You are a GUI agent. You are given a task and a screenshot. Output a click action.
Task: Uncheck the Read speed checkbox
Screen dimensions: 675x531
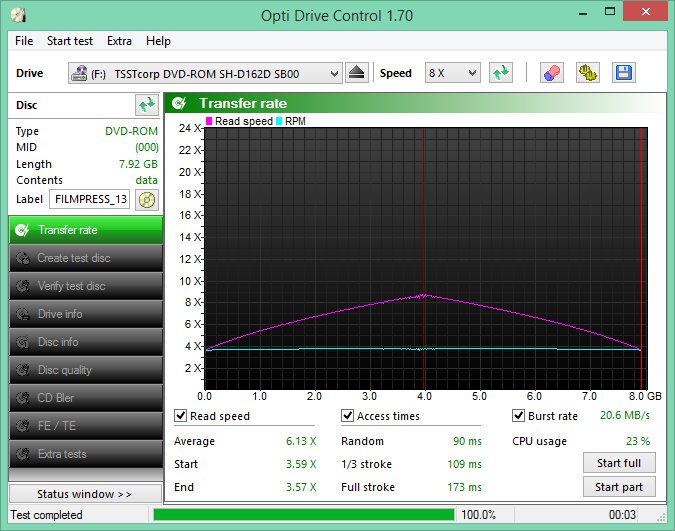[x=181, y=416]
